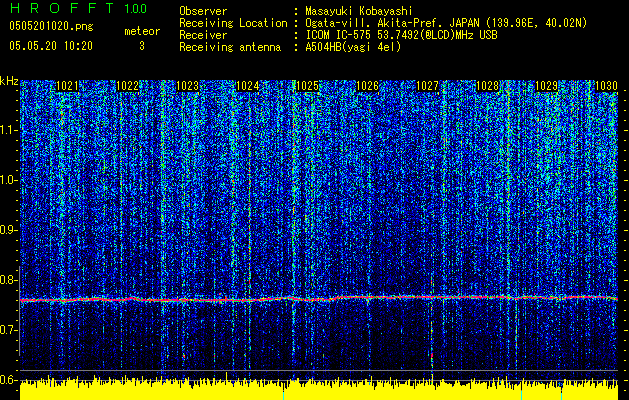This screenshot has width=629, height=400.
Task: Select the 1023 time marker
Action: [187, 86]
